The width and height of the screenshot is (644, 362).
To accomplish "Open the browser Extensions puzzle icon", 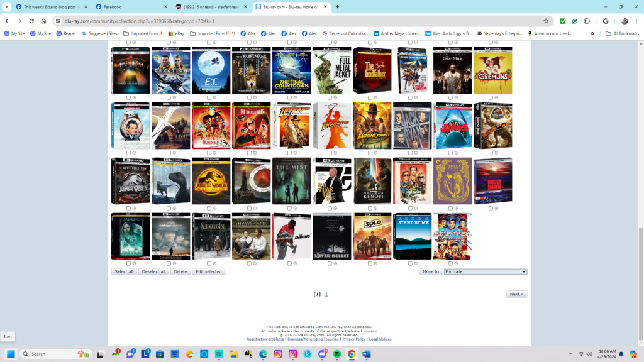I will tap(587, 21).
